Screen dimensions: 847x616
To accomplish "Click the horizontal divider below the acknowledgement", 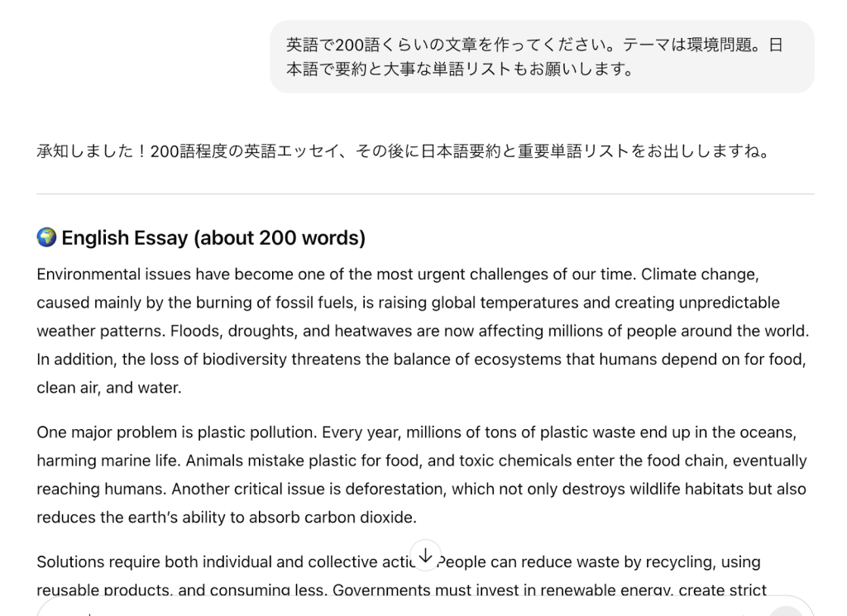I will coord(425,194).
